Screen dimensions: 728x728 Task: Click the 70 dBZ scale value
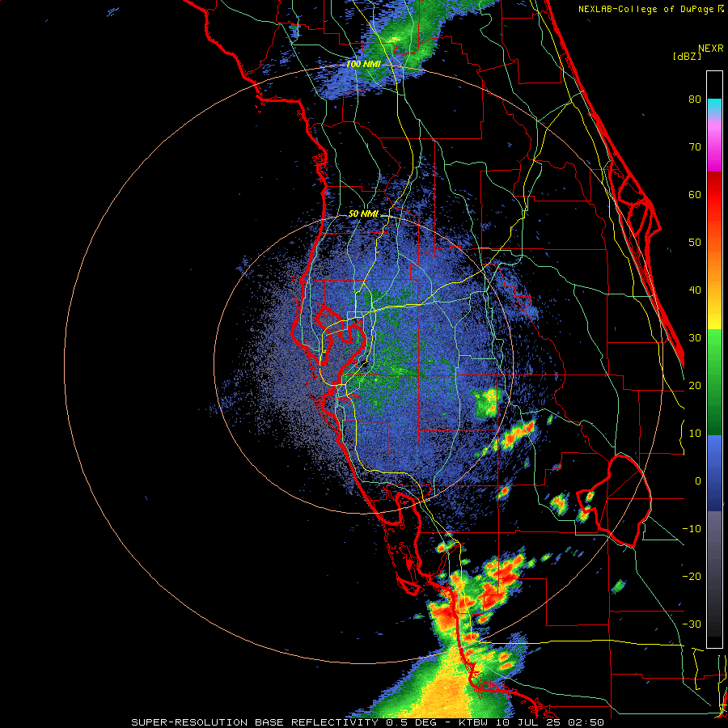pos(695,147)
